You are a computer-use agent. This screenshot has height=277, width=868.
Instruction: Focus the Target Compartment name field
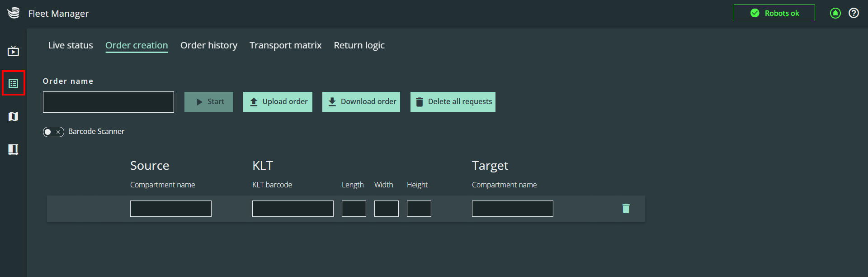click(x=513, y=209)
